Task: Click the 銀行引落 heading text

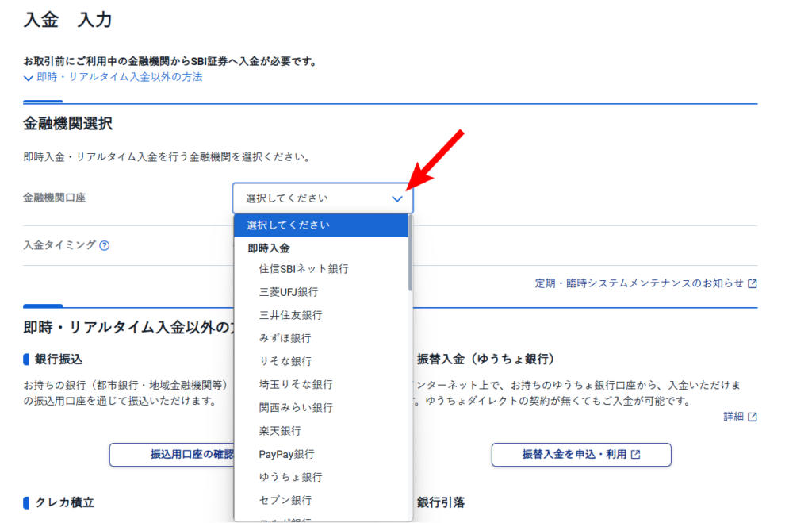Action: 441,502
